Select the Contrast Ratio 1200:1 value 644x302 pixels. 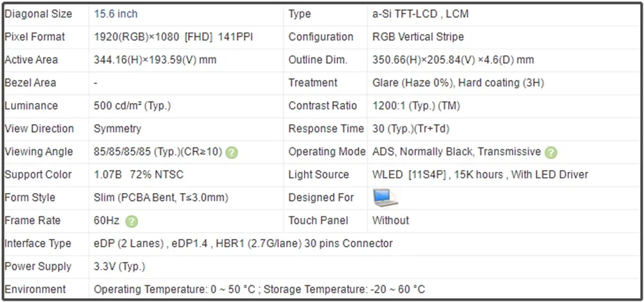(415, 106)
